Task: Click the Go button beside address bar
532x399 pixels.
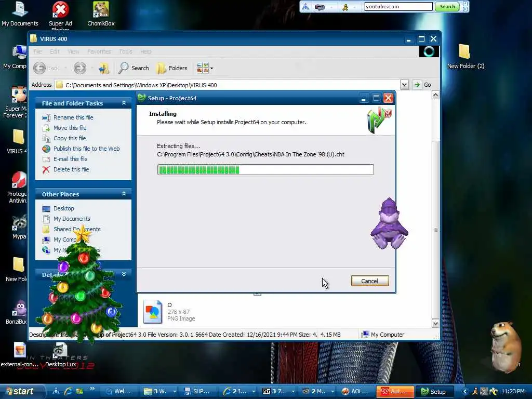Action: pyautogui.click(x=423, y=85)
